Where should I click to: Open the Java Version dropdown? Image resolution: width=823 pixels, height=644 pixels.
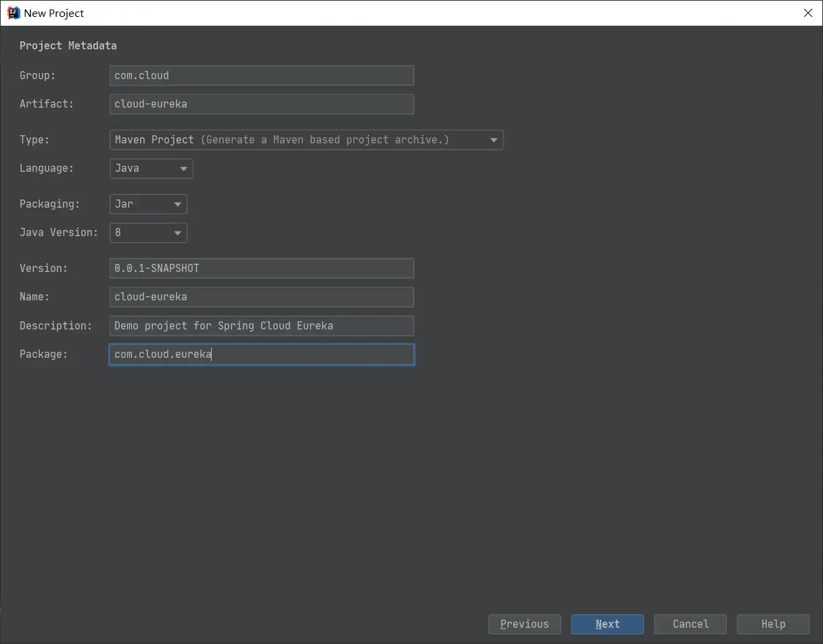[x=149, y=233]
